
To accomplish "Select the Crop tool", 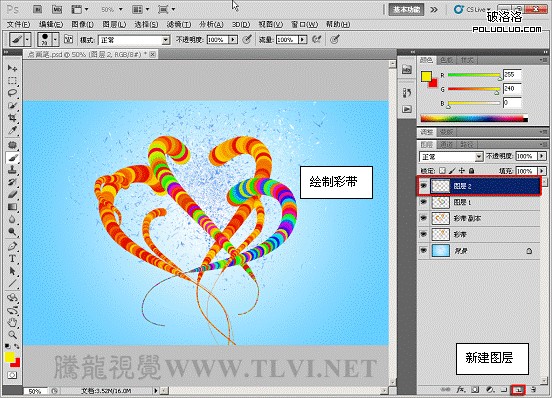I will point(12,118).
